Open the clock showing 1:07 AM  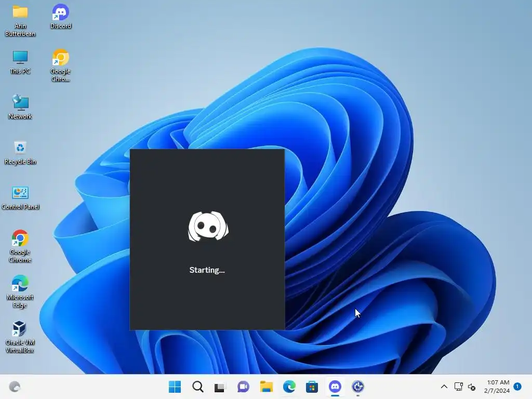click(x=497, y=387)
